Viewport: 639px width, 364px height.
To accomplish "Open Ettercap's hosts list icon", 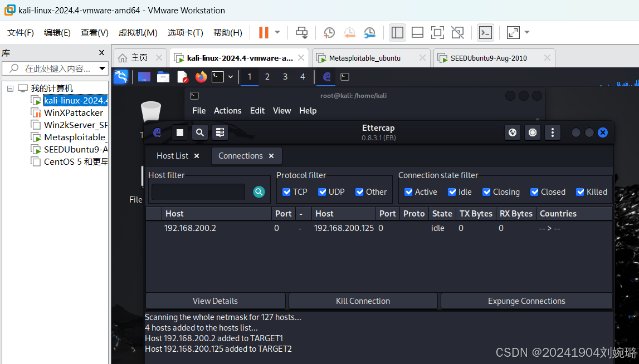I will pyautogui.click(x=219, y=132).
